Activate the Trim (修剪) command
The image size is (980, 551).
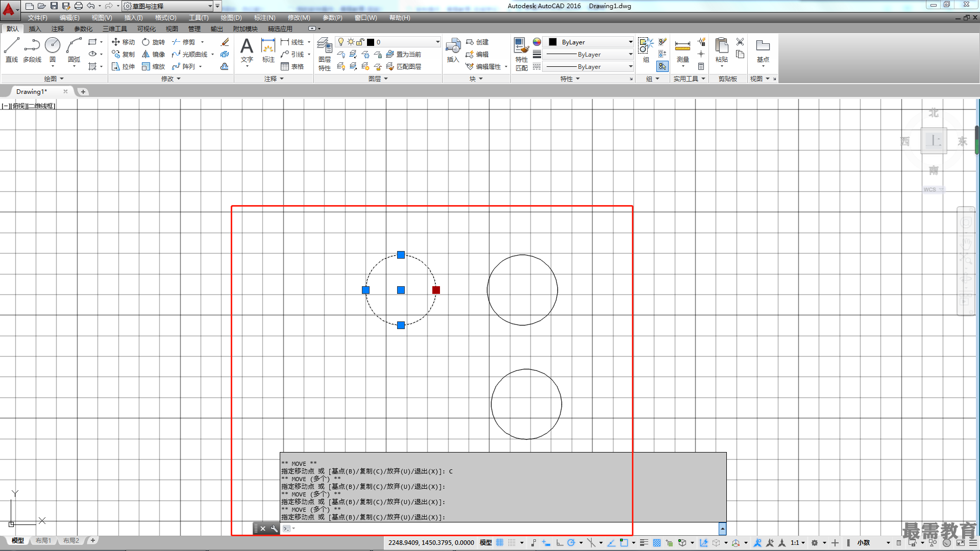184,42
